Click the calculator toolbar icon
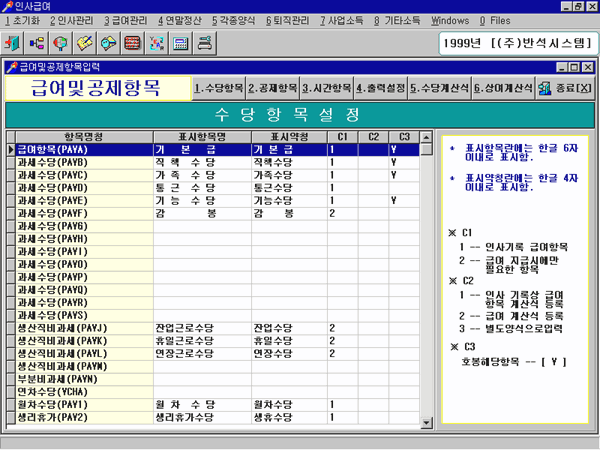Viewport: 600px width, 450px height. pyautogui.click(x=180, y=44)
